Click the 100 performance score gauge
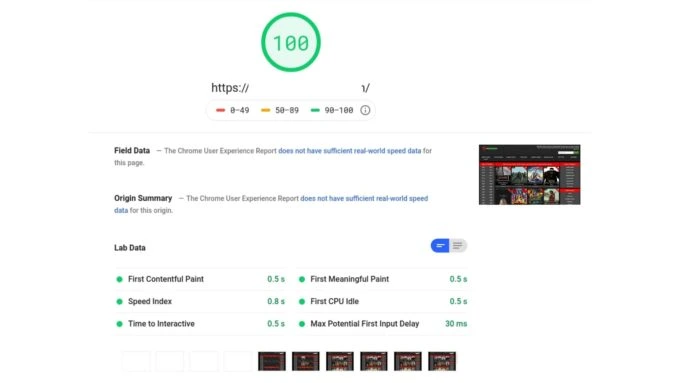Screen dimensions: 680x383 pos(291,42)
